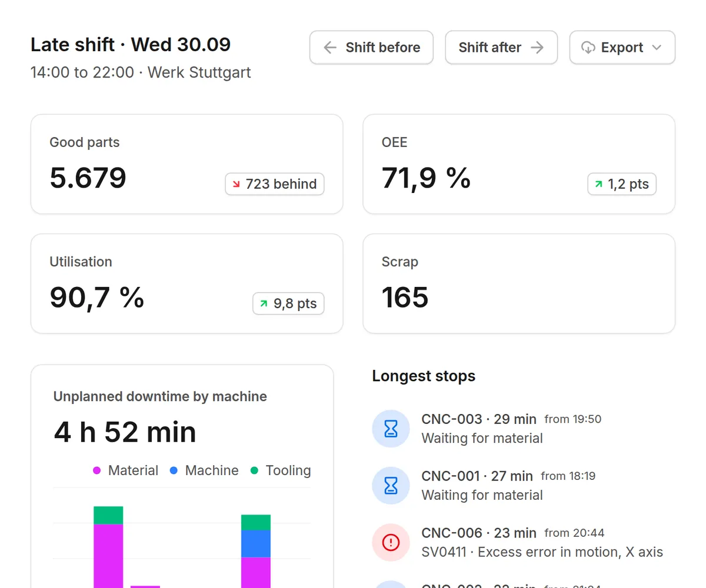The height and width of the screenshot is (588, 706).
Task: Select the Good parts value 5.679
Action: click(x=88, y=178)
